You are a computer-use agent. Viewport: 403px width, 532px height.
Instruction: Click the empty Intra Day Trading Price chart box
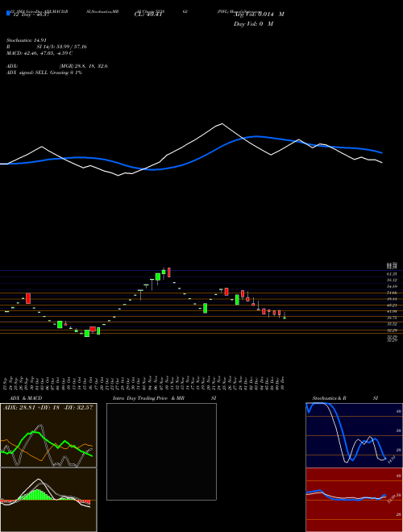tap(161, 451)
